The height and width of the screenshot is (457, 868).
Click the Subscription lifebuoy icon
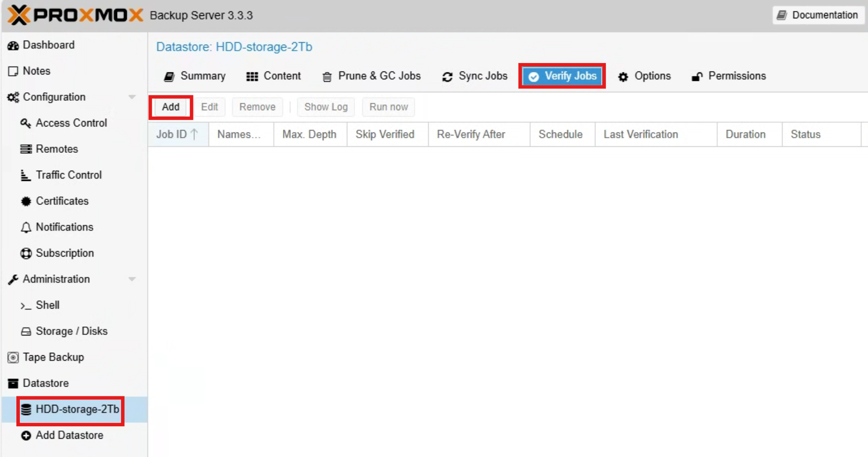(26, 253)
